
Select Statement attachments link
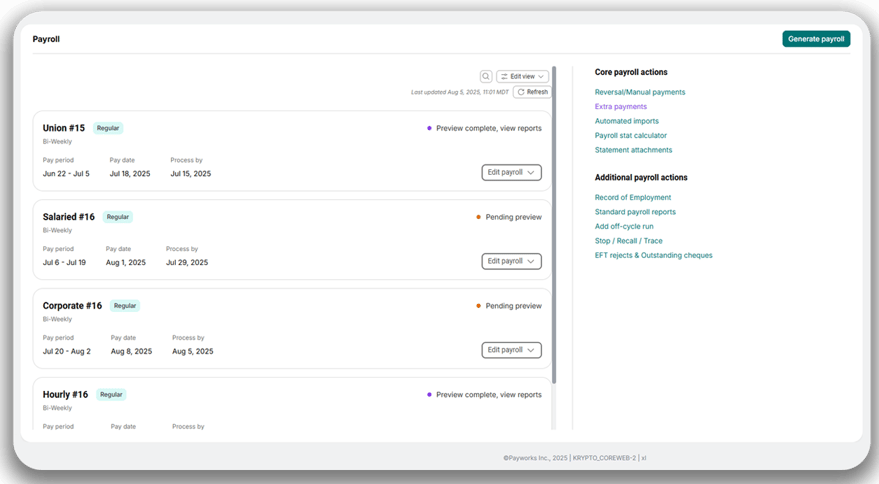click(634, 150)
